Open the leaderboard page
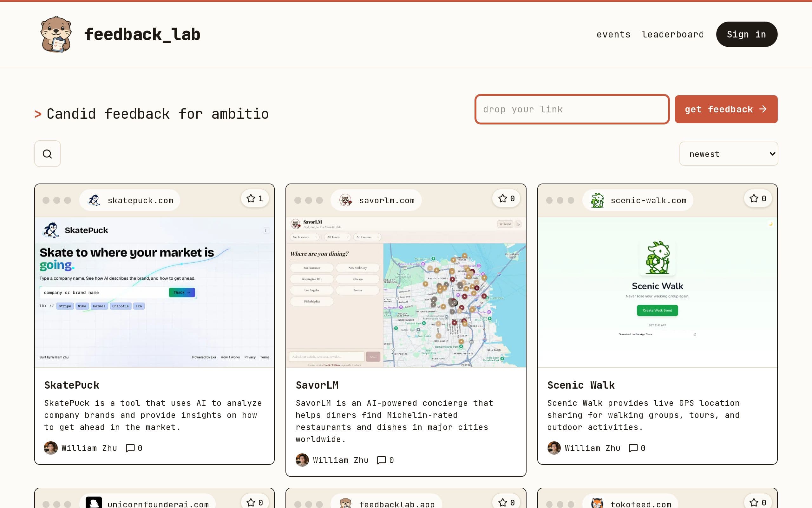Screen dimensions: 812x508 tap(672, 34)
